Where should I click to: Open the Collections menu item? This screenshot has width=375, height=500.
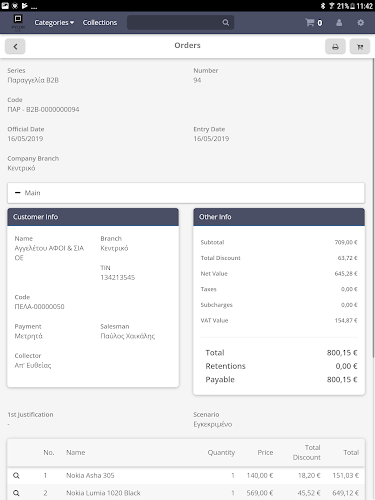pyautogui.click(x=100, y=23)
